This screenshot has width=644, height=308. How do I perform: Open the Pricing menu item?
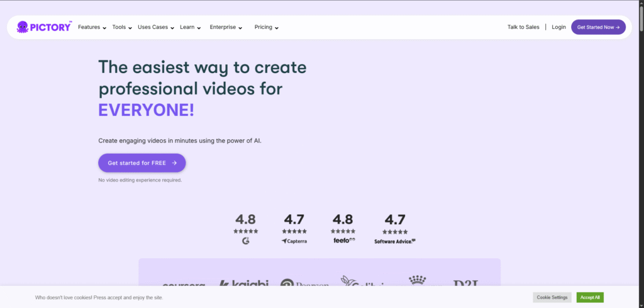pyautogui.click(x=266, y=27)
